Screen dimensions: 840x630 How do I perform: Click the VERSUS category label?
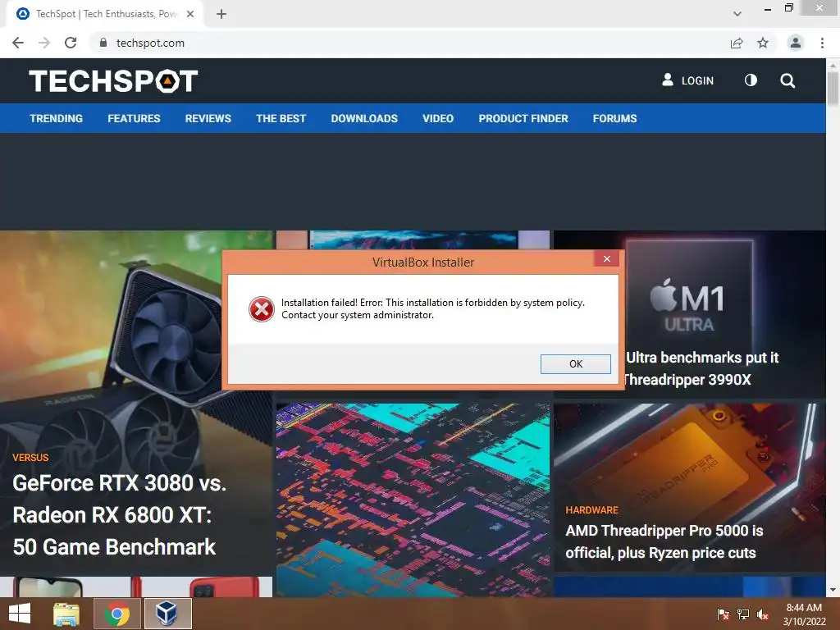30,458
